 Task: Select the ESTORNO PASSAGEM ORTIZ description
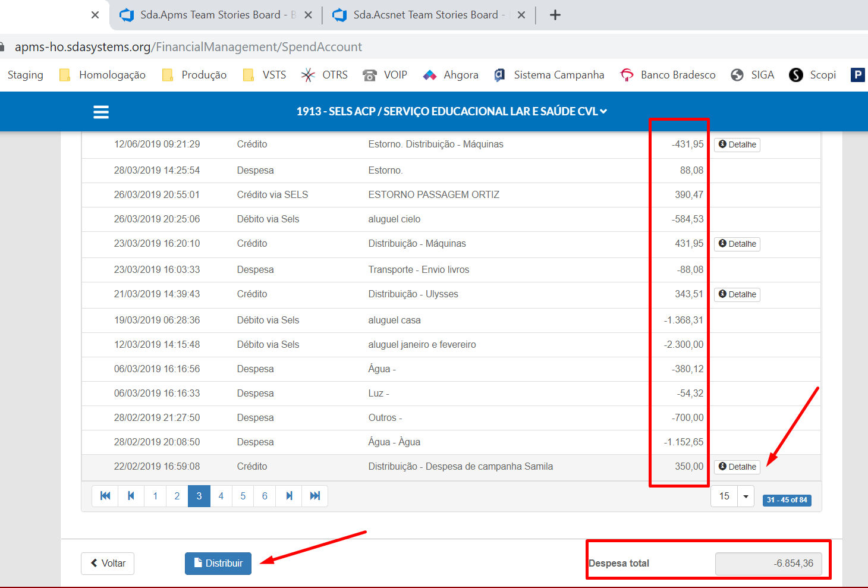pos(434,194)
